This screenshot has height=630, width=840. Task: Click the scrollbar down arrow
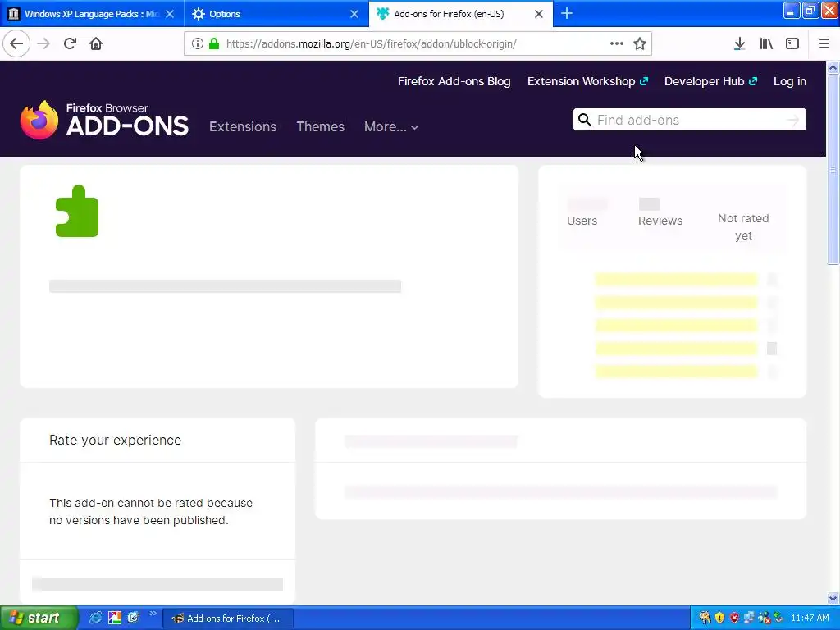click(x=833, y=598)
